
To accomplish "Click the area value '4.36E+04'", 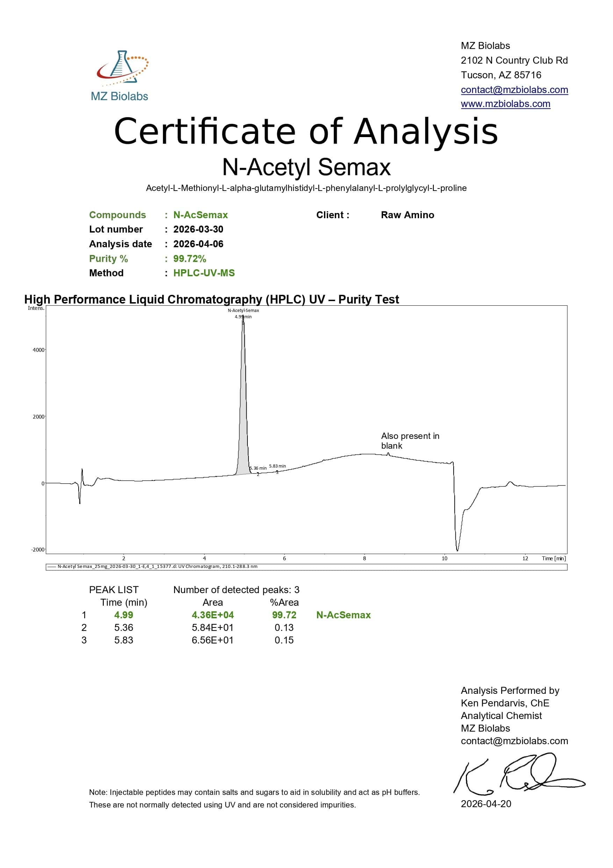I will click(212, 615).
